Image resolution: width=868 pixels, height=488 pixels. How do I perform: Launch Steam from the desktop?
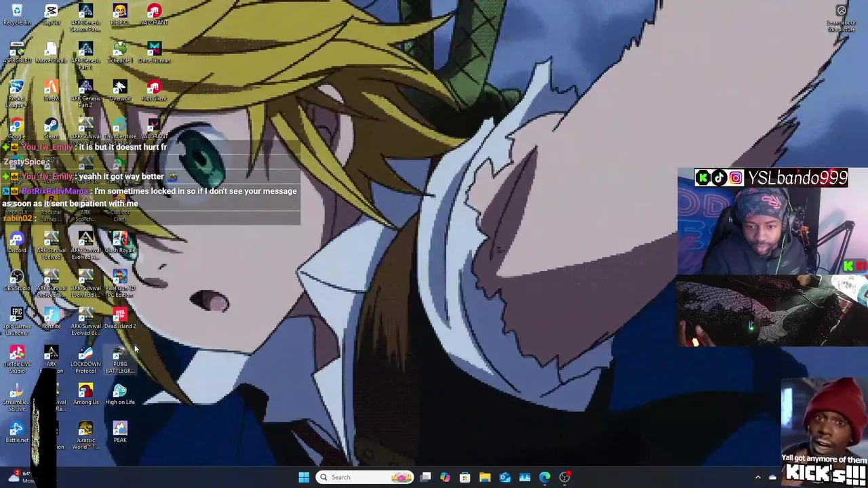click(51, 129)
